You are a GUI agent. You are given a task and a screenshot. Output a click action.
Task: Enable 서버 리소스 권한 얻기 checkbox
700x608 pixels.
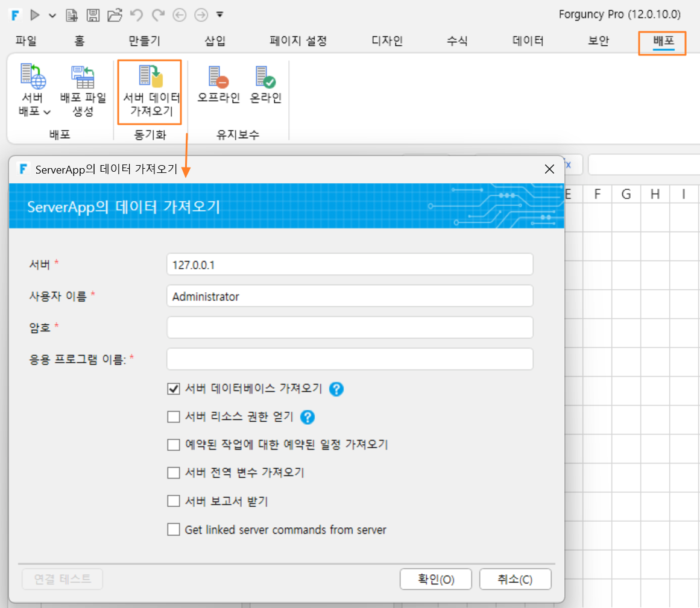click(173, 416)
